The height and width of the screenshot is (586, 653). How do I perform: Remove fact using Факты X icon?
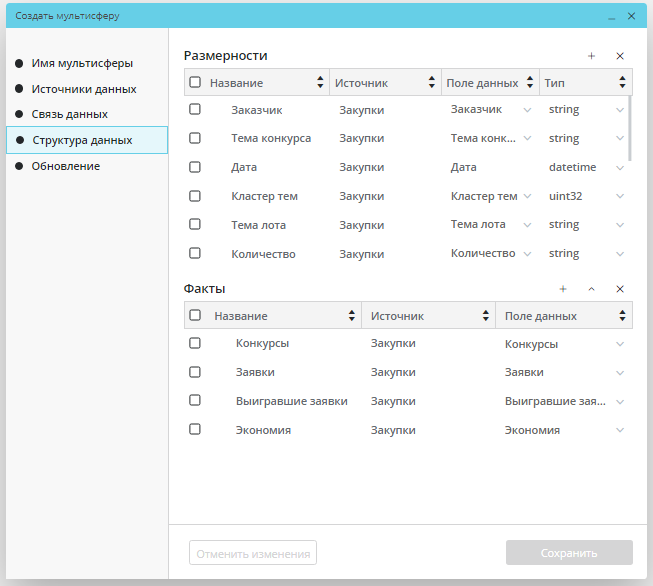tap(620, 289)
